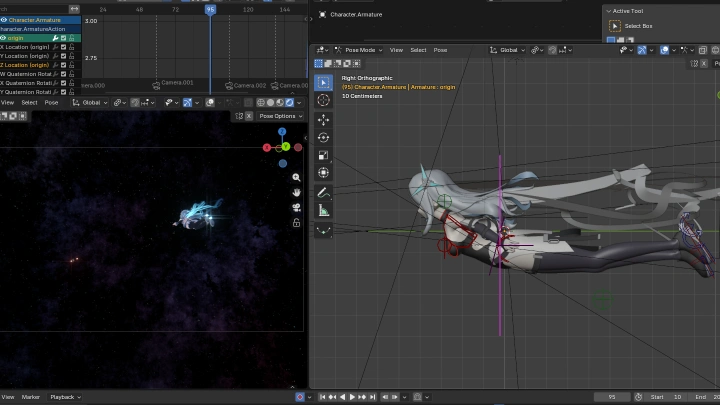Viewport: 720px width, 405px height.
Task: Click the zoom magnifier gizmo in camera viewport
Action: pos(296,177)
